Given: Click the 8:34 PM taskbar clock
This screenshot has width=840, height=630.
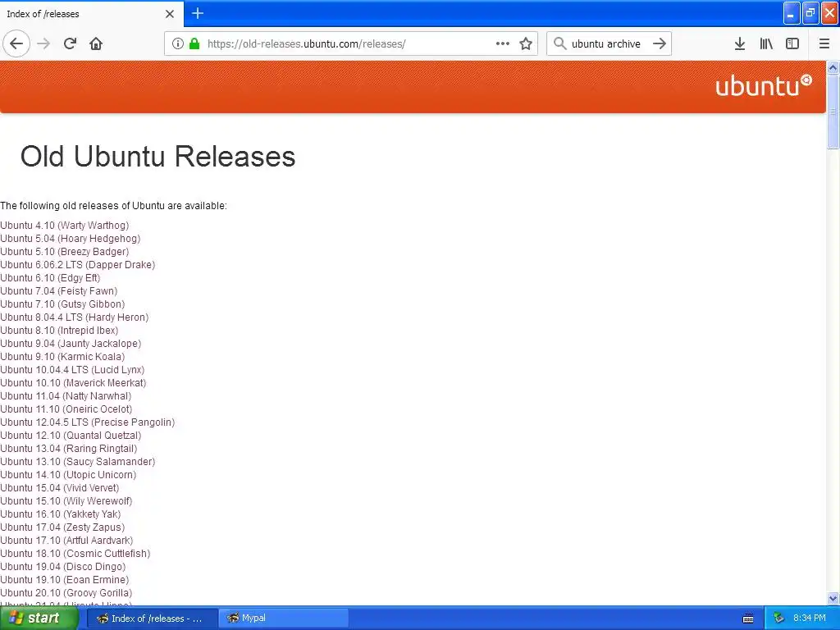Looking at the screenshot, I should (810, 619).
